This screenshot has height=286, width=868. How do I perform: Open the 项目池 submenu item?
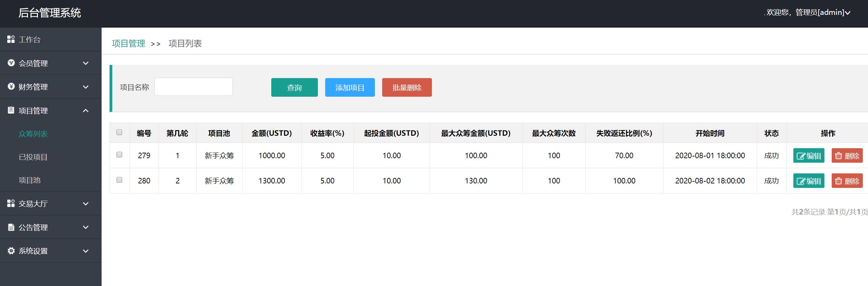pyautogui.click(x=30, y=180)
